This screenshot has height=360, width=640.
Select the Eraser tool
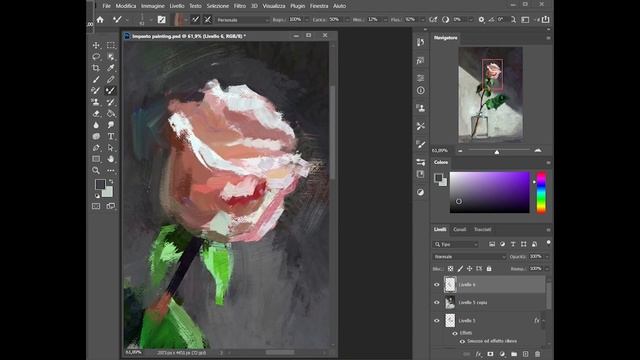[x=96, y=113]
